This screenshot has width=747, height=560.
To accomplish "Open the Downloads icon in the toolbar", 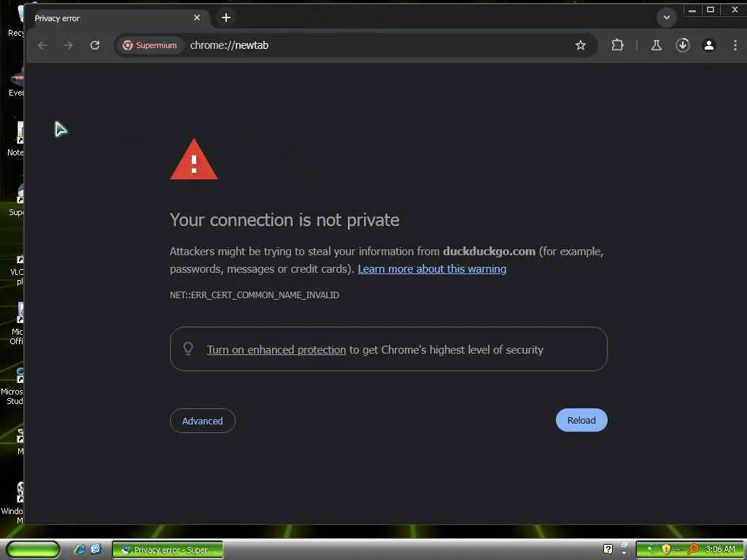I will point(683,45).
